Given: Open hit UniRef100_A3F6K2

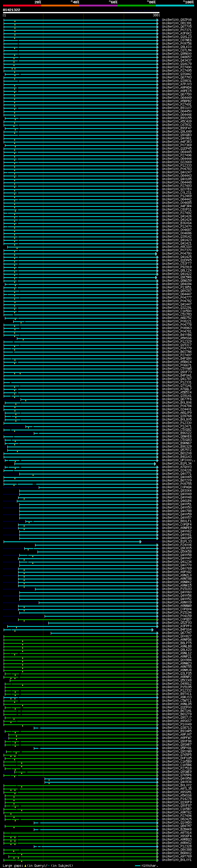Looking at the screenshot, I should [176, 33].
